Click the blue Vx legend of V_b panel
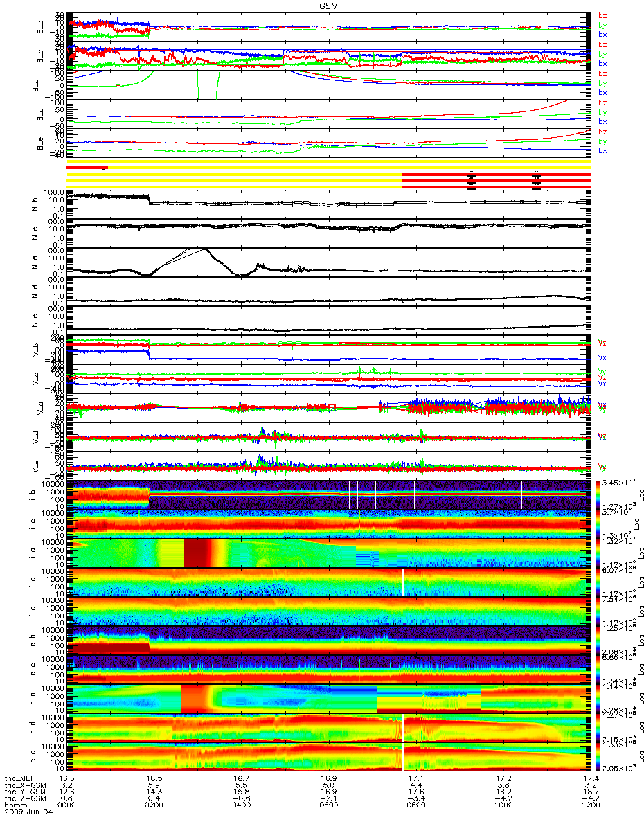This screenshot has width=644, height=831. coord(602,357)
